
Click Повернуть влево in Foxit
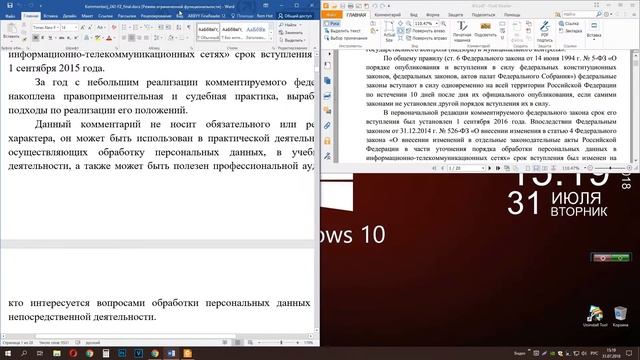coord(425,31)
